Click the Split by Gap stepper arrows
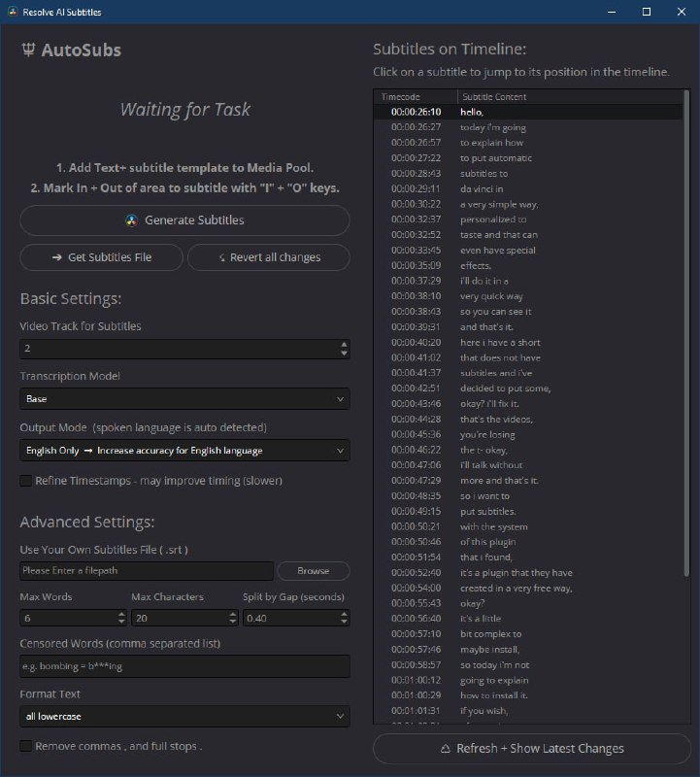 [x=344, y=618]
